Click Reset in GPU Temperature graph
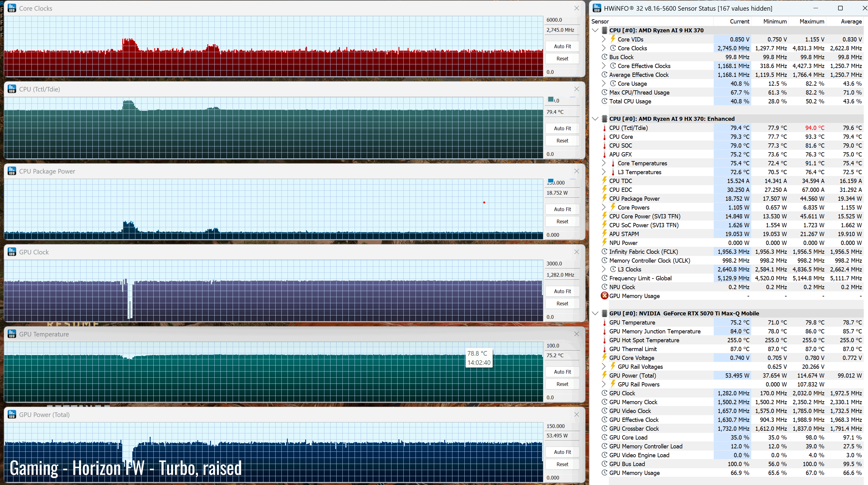 562,384
